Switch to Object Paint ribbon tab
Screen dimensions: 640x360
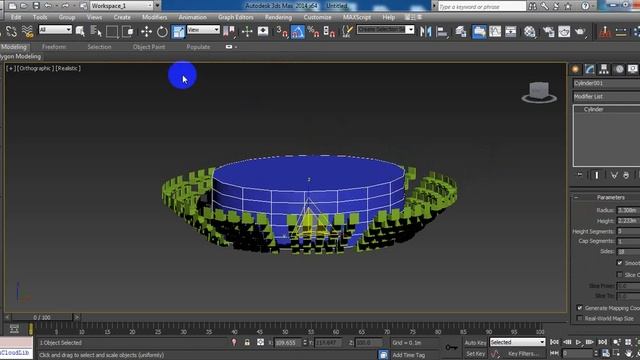pyautogui.click(x=149, y=47)
